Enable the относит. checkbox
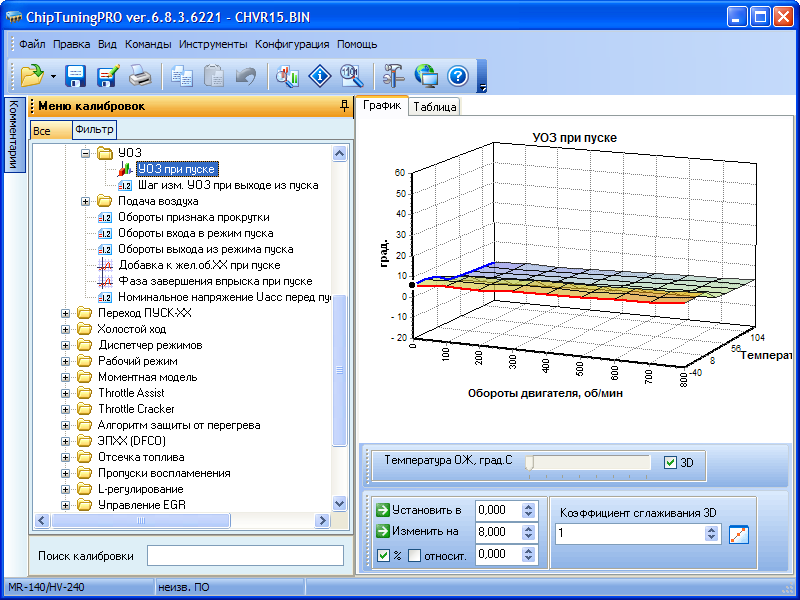 (414, 555)
